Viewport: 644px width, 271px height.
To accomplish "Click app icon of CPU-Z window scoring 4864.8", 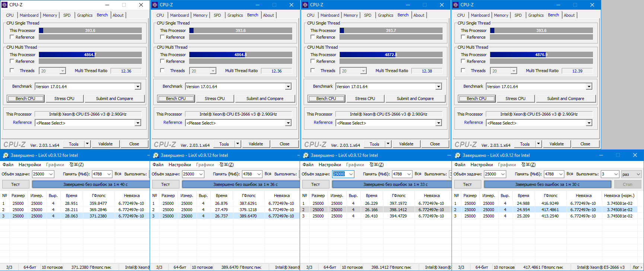I will pyautogui.click(x=155, y=5).
